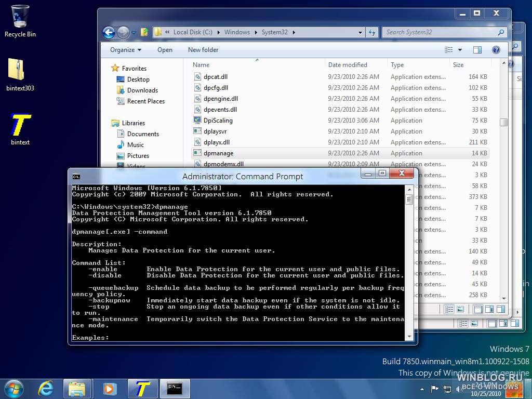This screenshot has width=532, height=399.
Task: Open the Explorer help icon
Action: (x=496, y=50)
